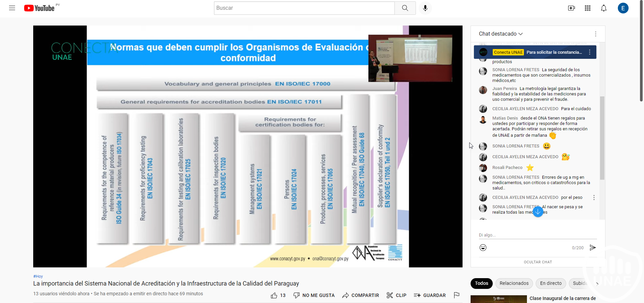Viewport: 644px width, 303px height.
Task: Click Rosali Pacheco author name
Action: coord(507,168)
